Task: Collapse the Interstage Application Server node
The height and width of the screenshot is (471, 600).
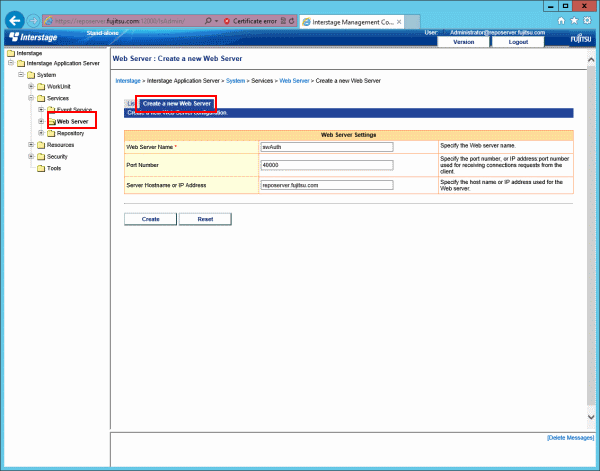Action: pyautogui.click(x=11, y=63)
